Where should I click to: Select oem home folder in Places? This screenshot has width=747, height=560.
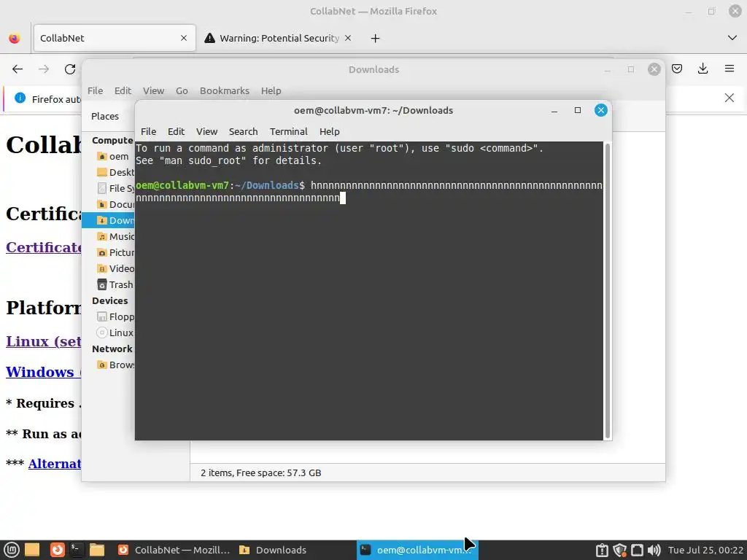point(112,156)
